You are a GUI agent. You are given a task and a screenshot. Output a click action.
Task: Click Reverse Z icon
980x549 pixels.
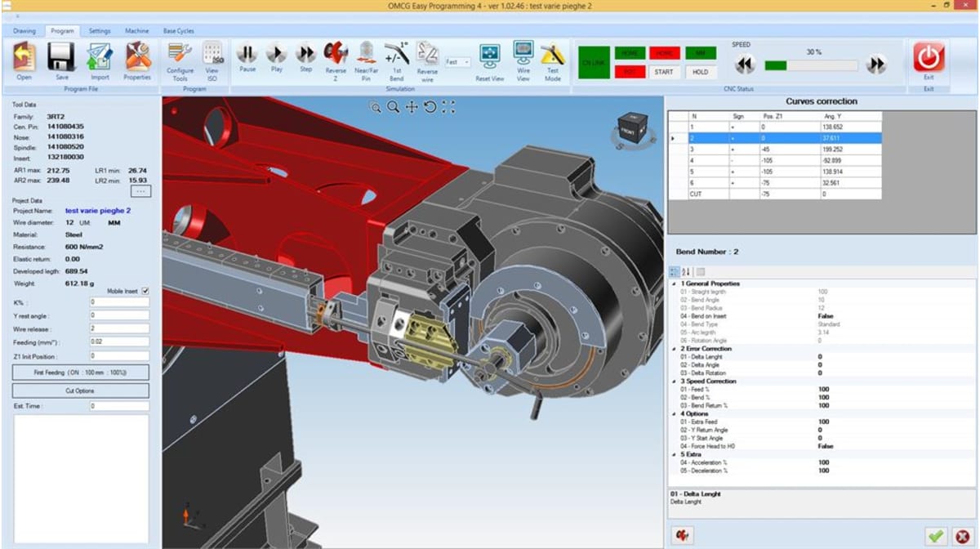click(336, 53)
